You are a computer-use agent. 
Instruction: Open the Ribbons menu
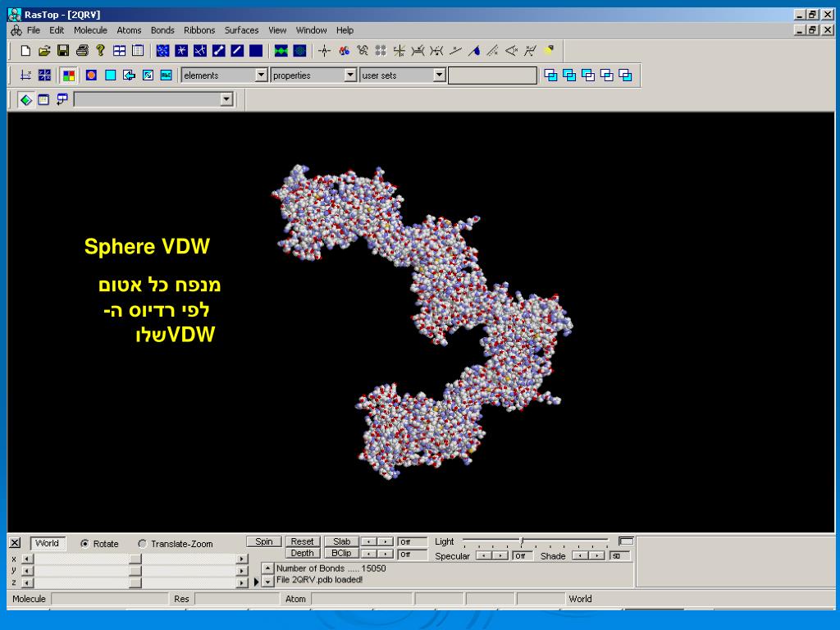[x=199, y=30]
